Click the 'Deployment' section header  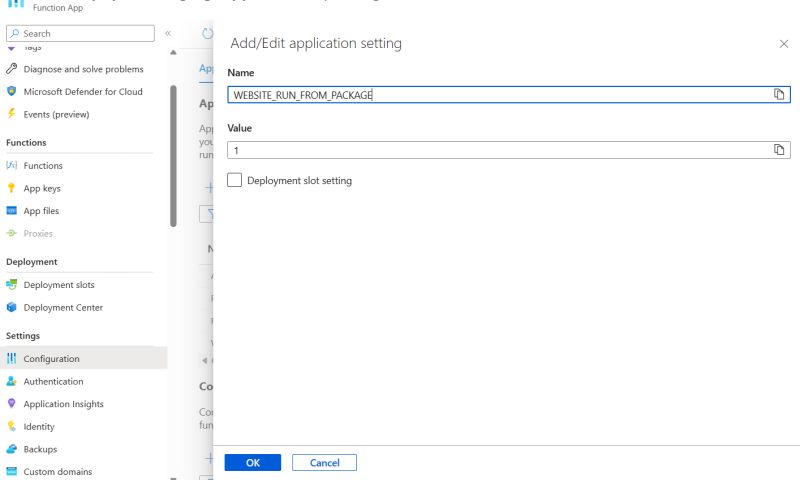(32, 262)
